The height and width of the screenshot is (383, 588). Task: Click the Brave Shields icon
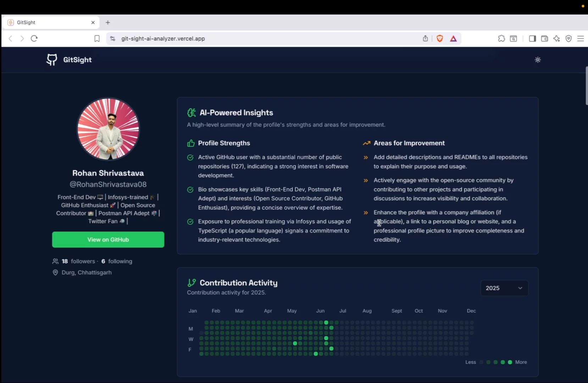point(440,38)
